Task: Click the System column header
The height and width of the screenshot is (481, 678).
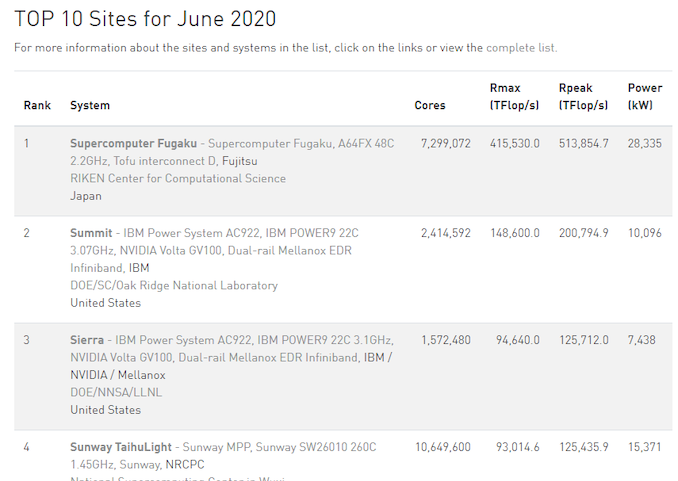Action: tap(90, 106)
